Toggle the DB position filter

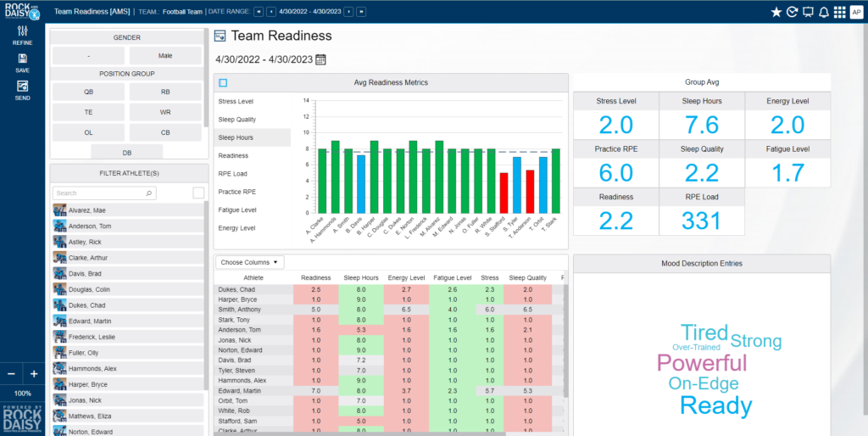127,153
